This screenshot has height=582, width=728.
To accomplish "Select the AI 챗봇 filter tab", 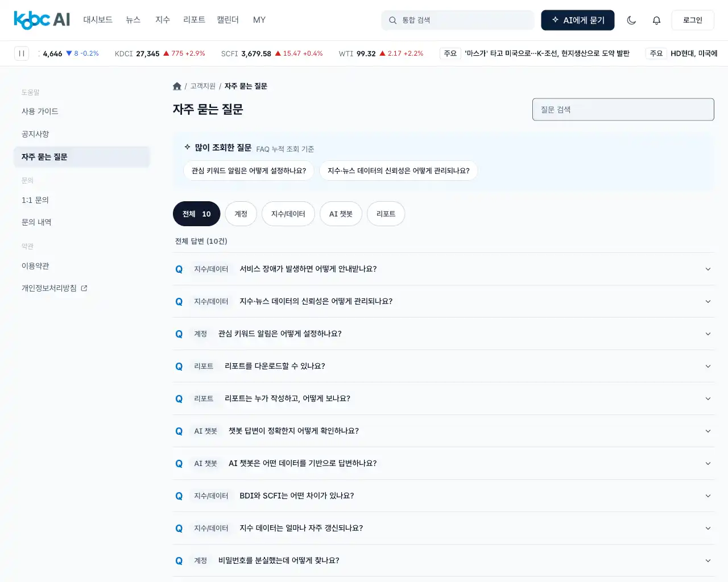I will pyautogui.click(x=341, y=214).
